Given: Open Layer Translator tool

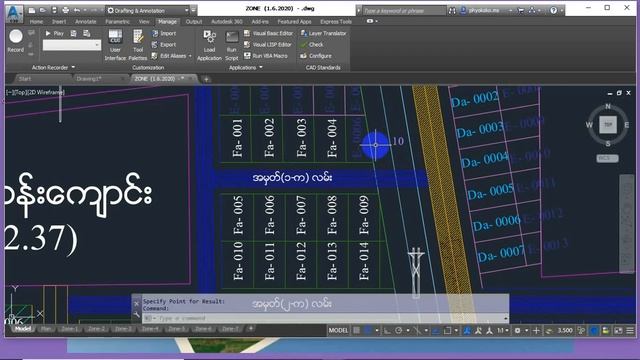Looking at the screenshot, I should (x=323, y=33).
